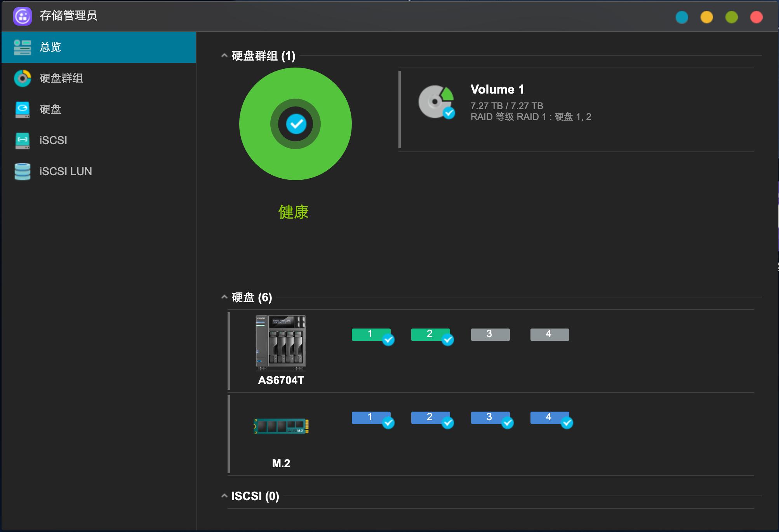Open iSCSI LUN using its stacked-disks icon

(x=22, y=171)
